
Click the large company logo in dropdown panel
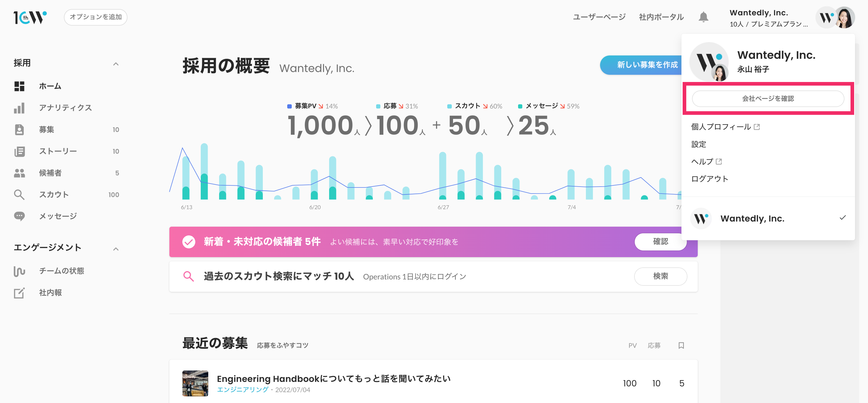[x=709, y=62]
